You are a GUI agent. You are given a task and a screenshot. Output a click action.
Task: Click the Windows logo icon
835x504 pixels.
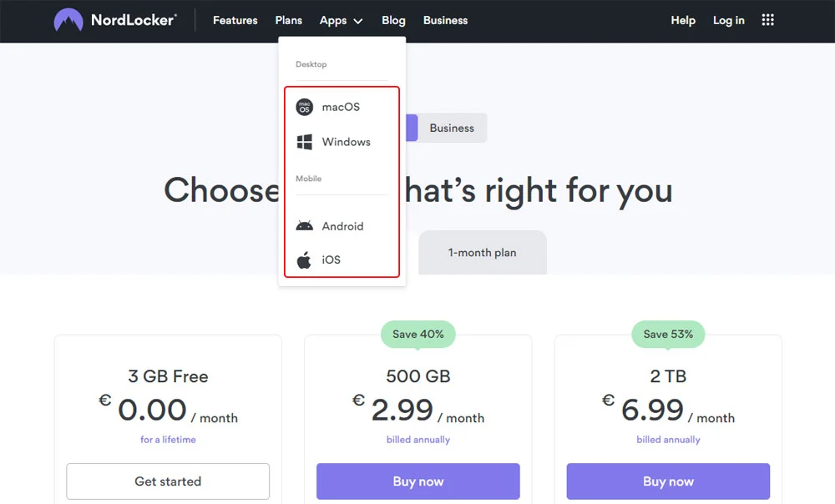pyautogui.click(x=305, y=142)
